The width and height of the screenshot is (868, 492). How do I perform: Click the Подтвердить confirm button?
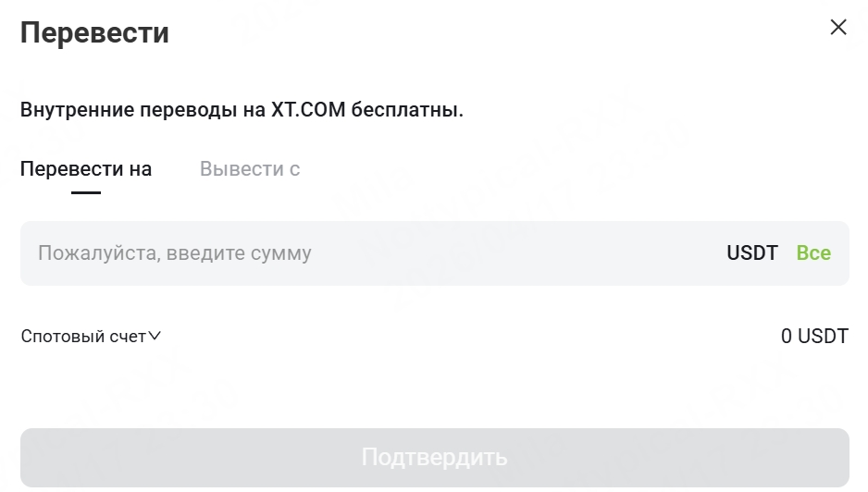435,458
